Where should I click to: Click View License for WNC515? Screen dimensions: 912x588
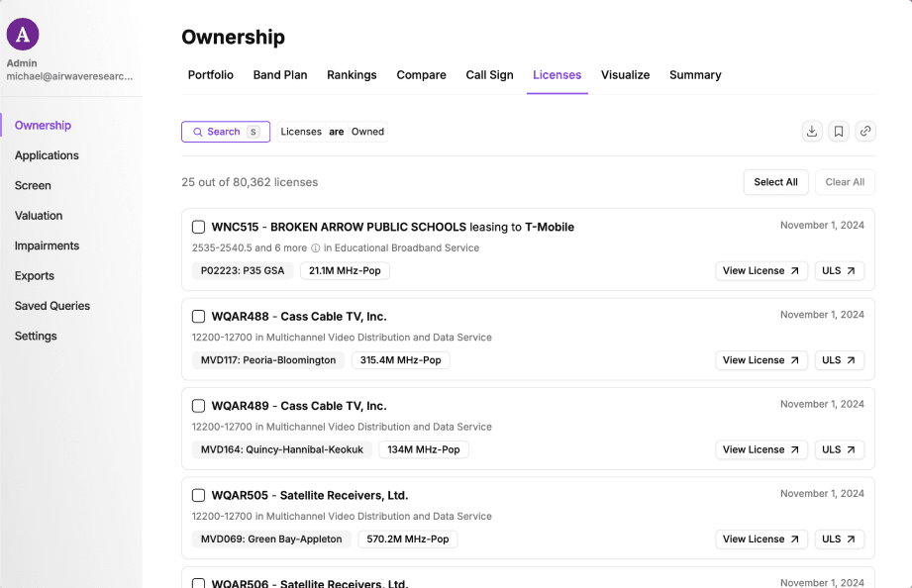[761, 271]
